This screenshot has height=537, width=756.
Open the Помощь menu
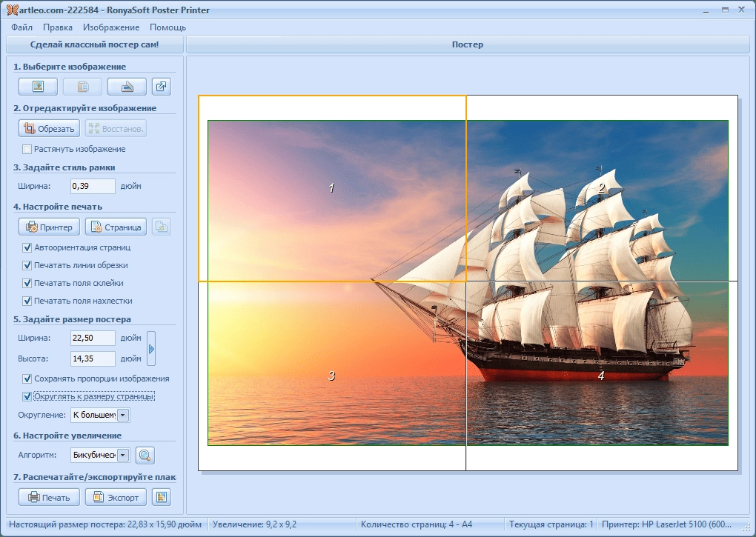tap(168, 27)
